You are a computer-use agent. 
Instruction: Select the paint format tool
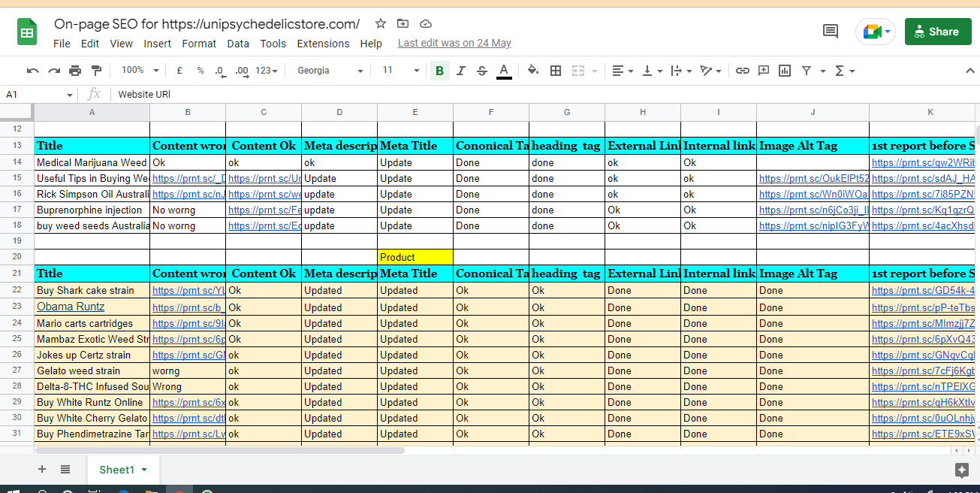point(96,71)
